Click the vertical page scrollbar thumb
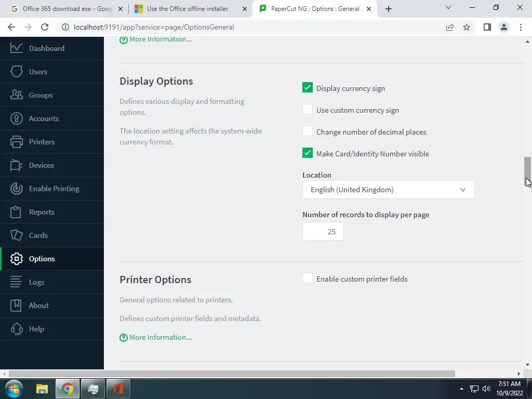 click(x=527, y=171)
